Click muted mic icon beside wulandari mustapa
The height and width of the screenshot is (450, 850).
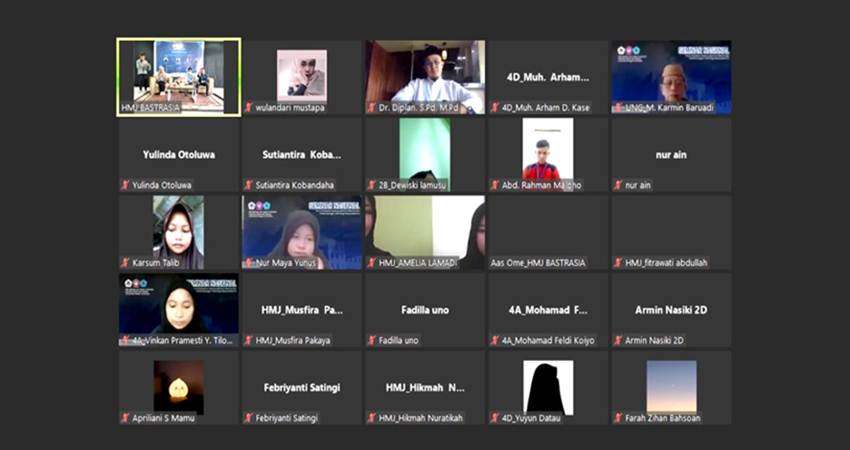coord(249,107)
